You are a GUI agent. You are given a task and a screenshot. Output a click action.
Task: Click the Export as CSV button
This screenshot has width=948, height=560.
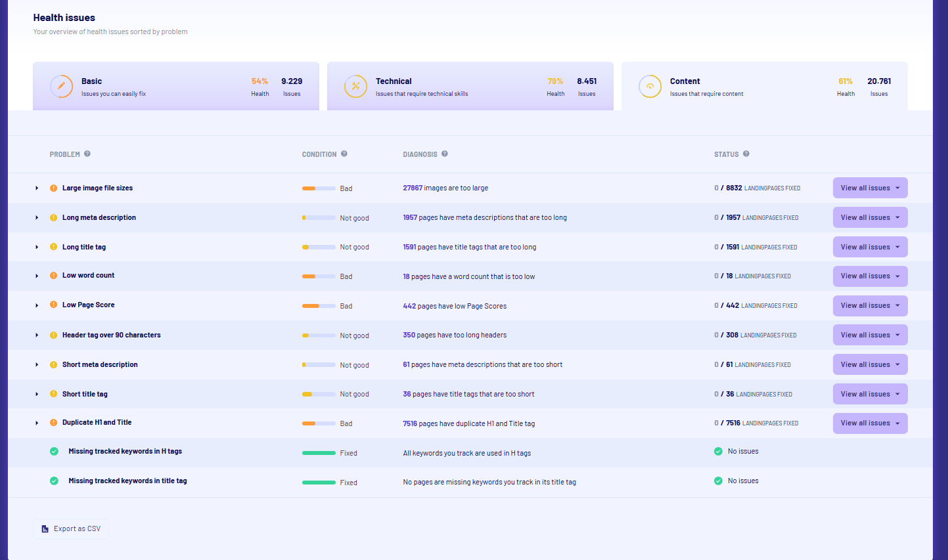pos(70,528)
